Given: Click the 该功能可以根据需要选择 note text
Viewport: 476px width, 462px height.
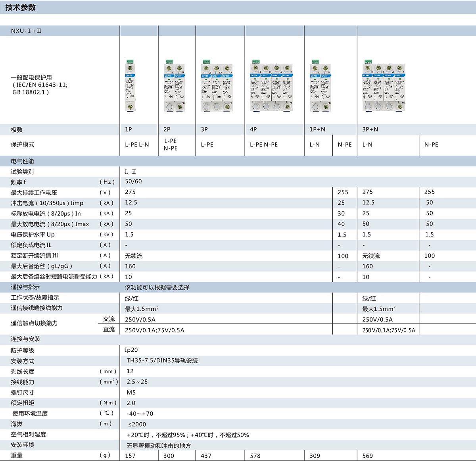Looking at the screenshot, I should coord(157,287).
